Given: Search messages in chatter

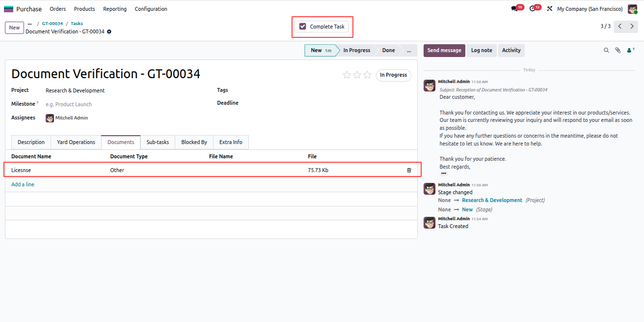Looking at the screenshot, I should point(606,50).
